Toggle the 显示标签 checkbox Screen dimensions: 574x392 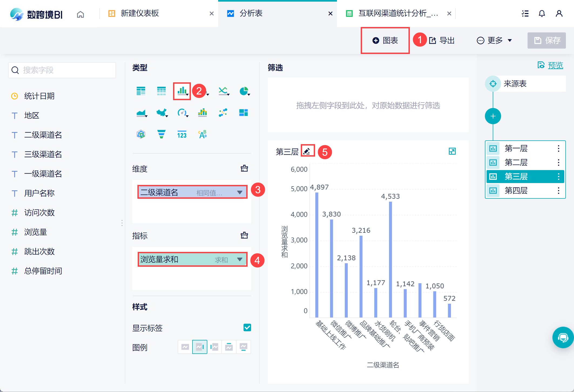point(247,327)
